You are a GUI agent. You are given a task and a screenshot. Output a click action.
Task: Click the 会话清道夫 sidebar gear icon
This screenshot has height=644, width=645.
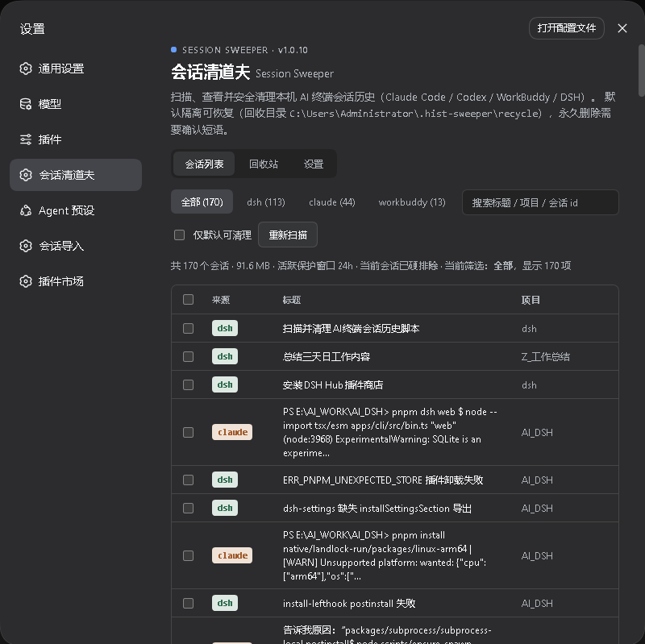pos(26,175)
